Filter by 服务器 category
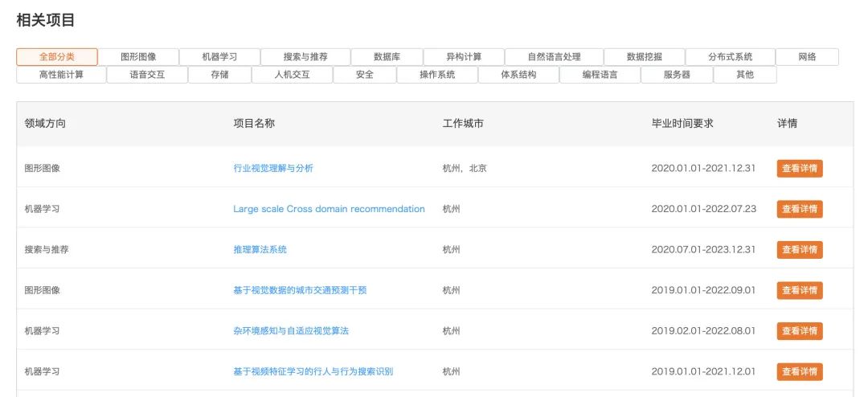 coord(677,75)
